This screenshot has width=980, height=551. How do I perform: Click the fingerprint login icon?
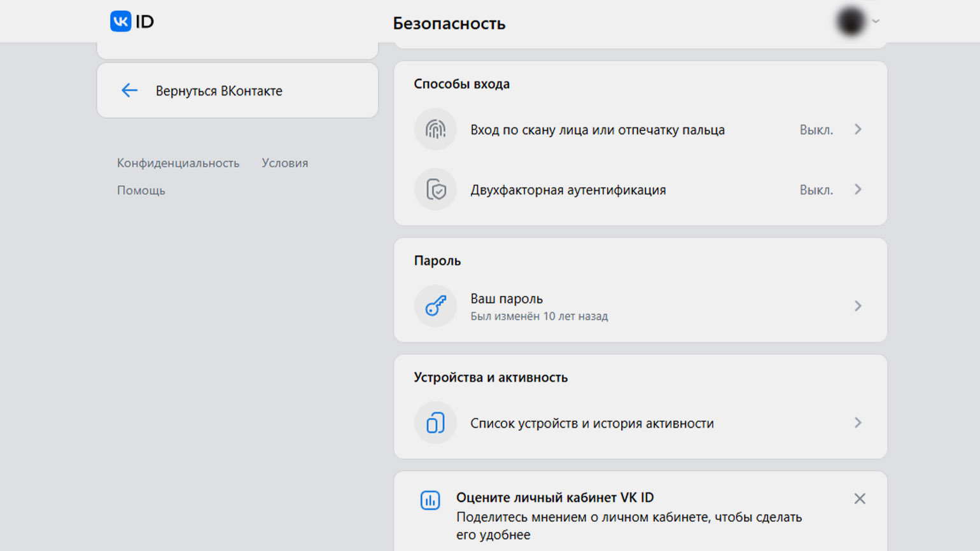click(x=435, y=130)
